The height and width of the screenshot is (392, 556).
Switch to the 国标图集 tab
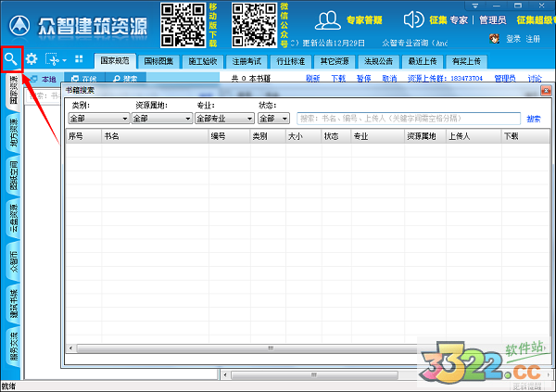[158, 61]
